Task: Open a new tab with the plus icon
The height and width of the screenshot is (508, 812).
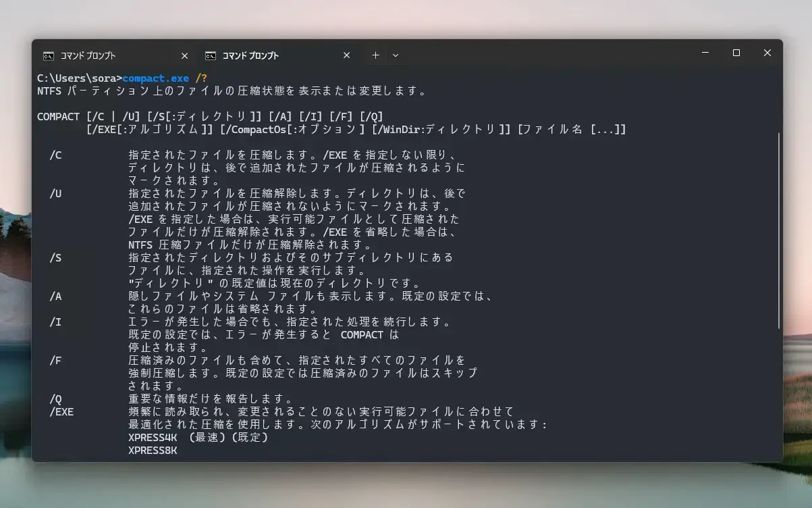Action: pos(376,55)
